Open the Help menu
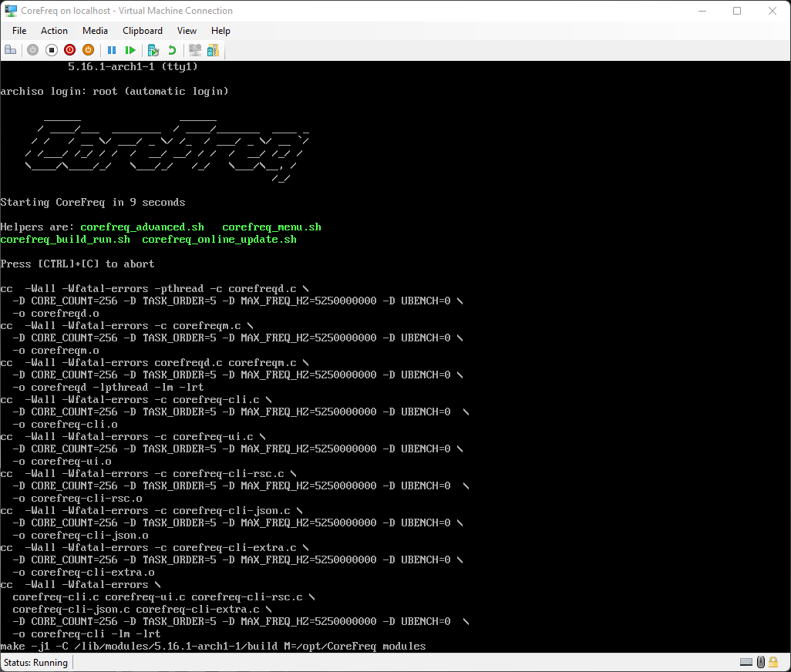Screen dimensions: 791x672 pos(220,31)
